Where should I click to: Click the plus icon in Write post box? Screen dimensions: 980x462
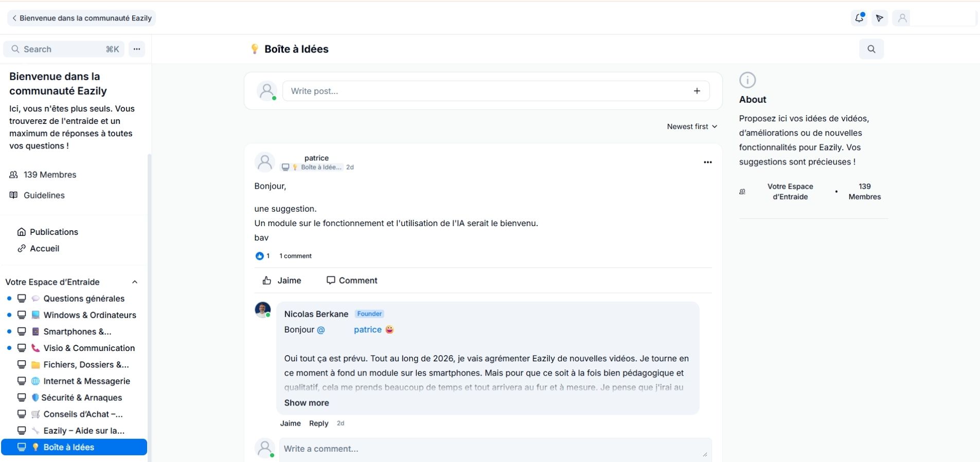point(697,91)
